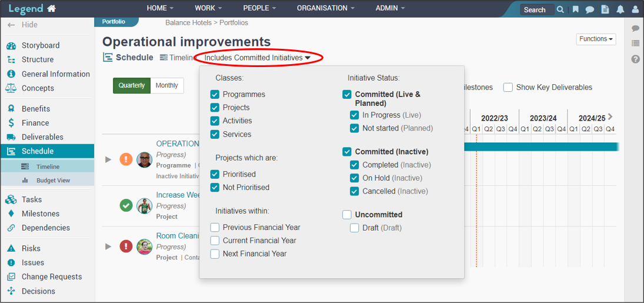Expand the Room Cleaning project row arrow
The image size is (644, 303).
click(x=108, y=247)
